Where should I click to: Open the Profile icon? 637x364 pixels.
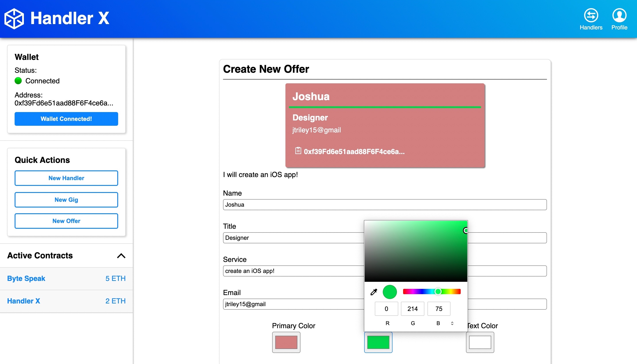pyautogui.click(x=619, y=15)
